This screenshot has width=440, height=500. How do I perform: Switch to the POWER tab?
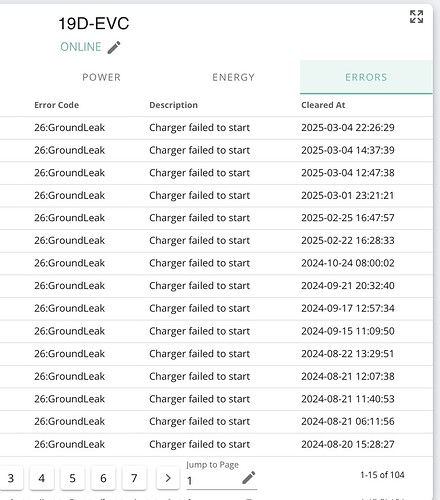(102, 77)
